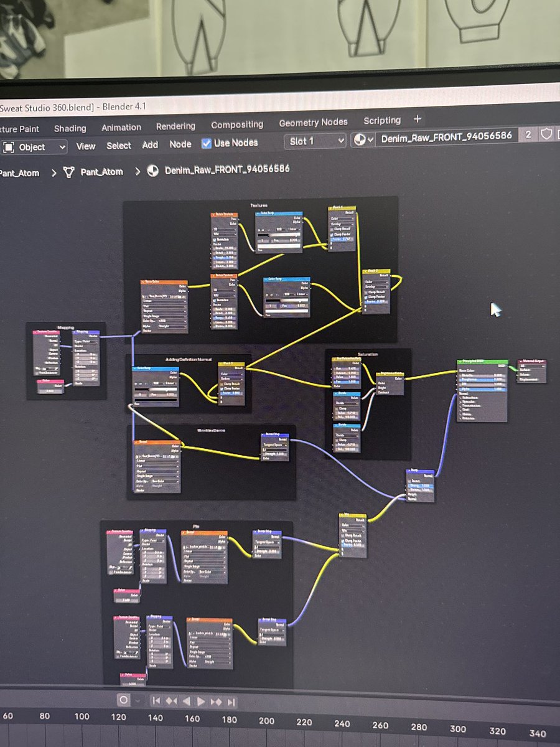Image resolution: width=560 pixels, height=747 pixels.
Task: Click the material user count 2 button
Action: [x=528, y=135]
